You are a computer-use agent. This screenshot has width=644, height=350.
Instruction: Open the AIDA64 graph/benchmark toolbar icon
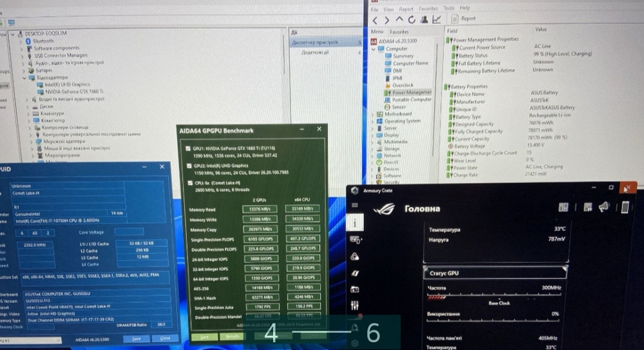(436, 19)
